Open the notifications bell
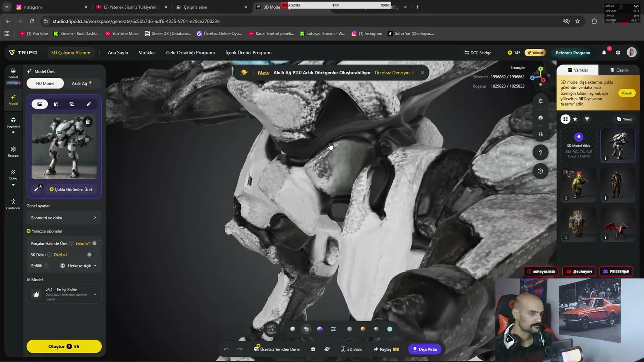The width and height of the screenshot is (644, 362). coord(604,53)
